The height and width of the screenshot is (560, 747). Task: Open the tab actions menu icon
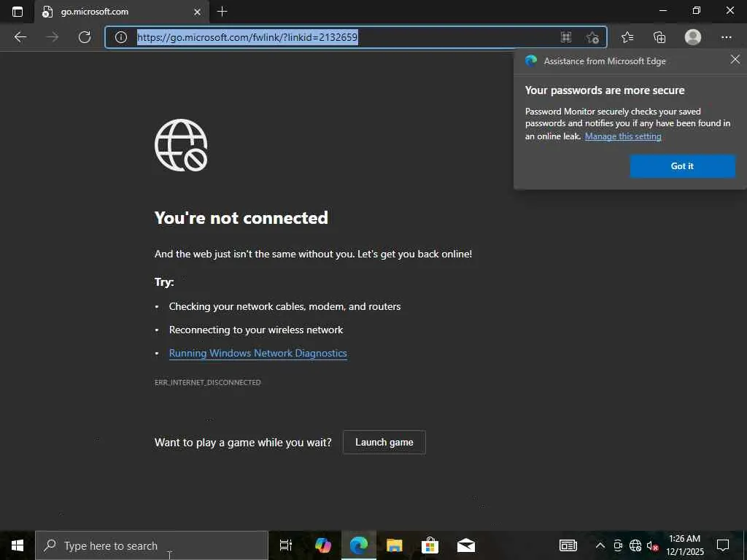[x=18, y=12]
